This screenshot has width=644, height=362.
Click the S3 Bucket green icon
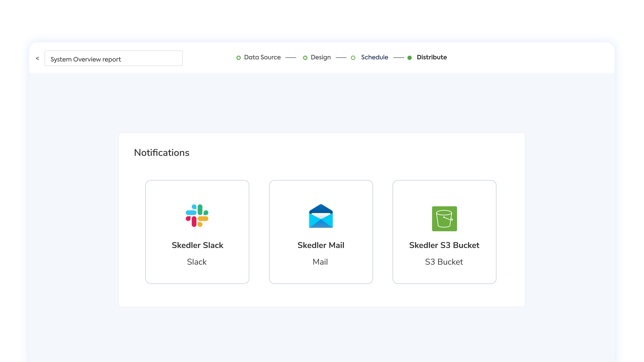click(444, 219)
